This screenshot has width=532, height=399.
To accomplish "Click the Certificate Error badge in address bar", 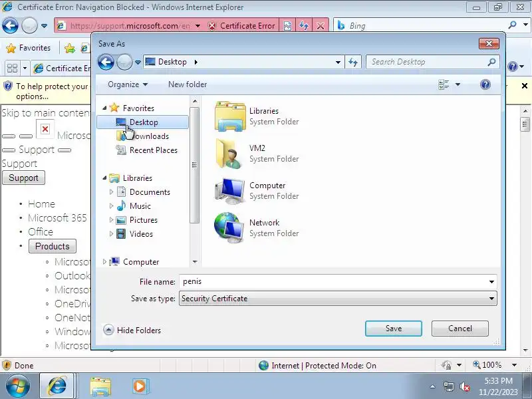I will pyautogui.click(x=241, y=26).
